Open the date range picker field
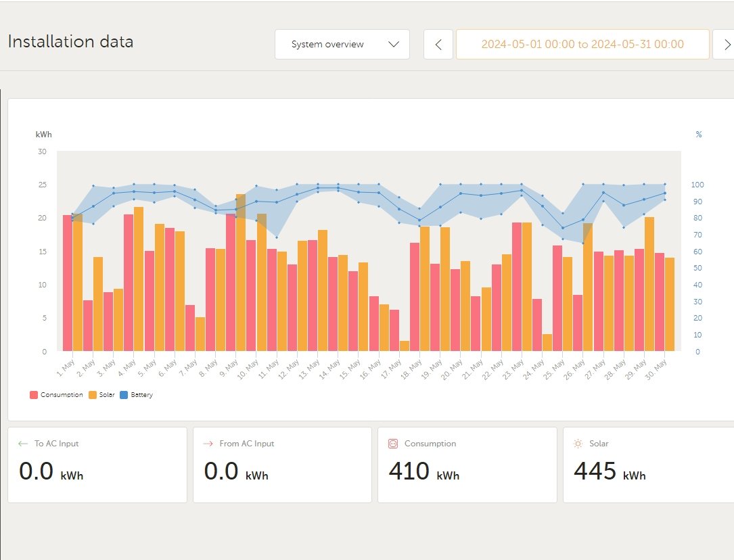This screenshot has width=734, height=560. (582, 45)
